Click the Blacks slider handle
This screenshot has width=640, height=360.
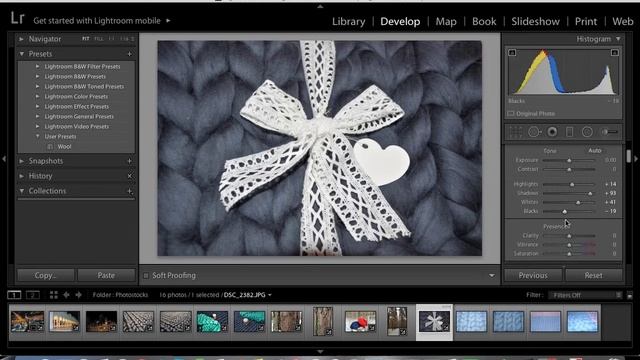click(564, 211)
